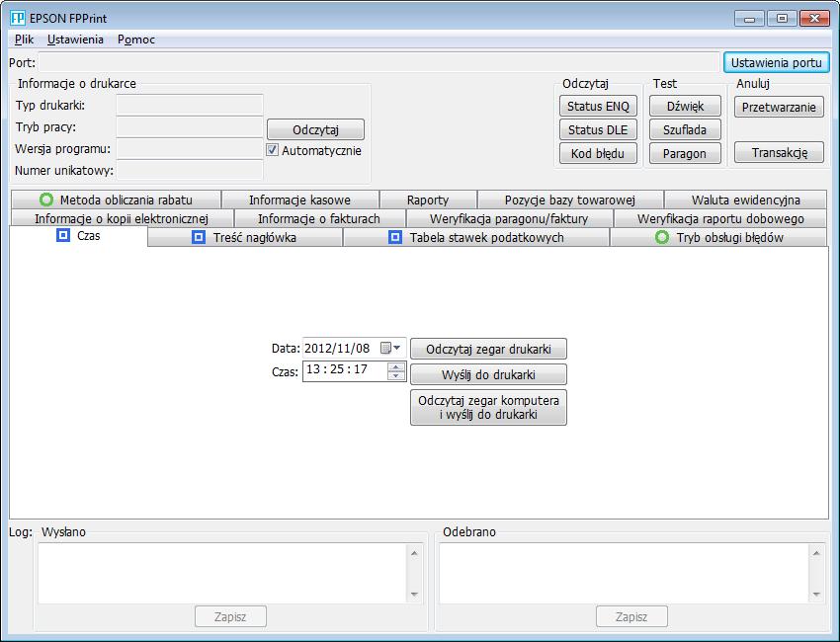Minimize the EPSON FPPrint window
The height and width of the screenshot is (642, 840).
749,19
